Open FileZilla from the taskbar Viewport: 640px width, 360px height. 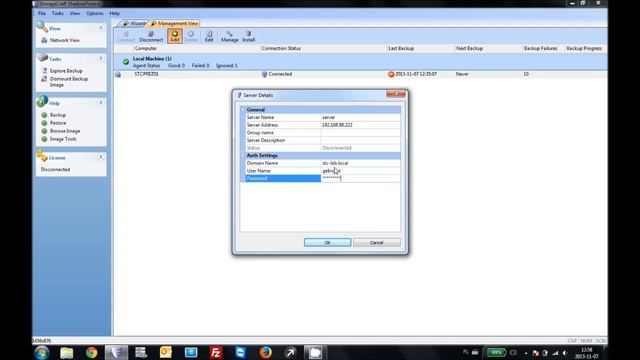[x=216, y=352]
